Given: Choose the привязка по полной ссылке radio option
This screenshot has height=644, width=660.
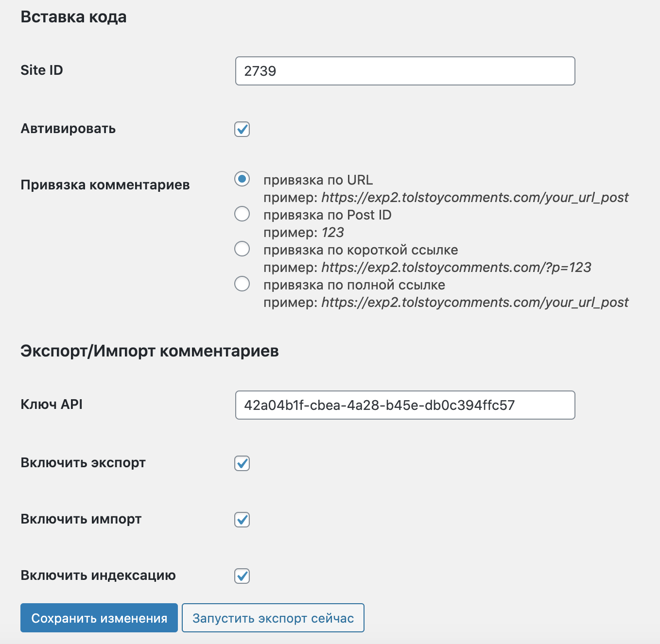Looking at the screenshot, I should 242,284.
